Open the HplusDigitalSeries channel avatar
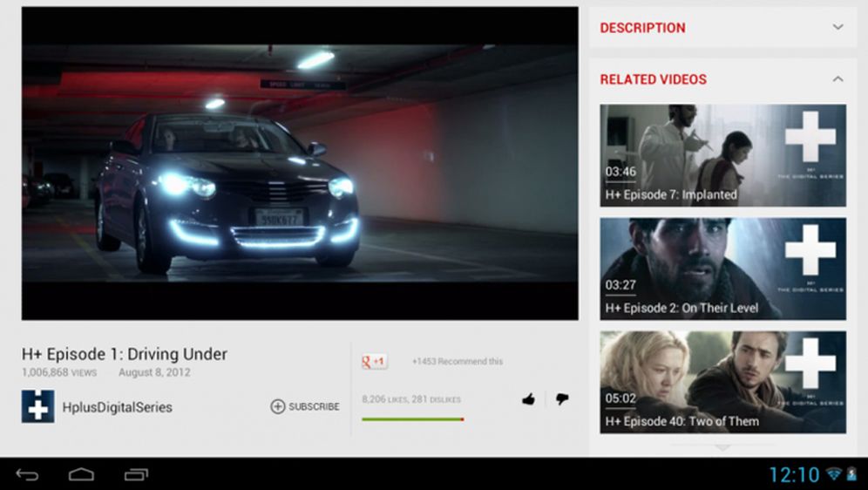The image size is (868, 490). [x=37, y=406]
